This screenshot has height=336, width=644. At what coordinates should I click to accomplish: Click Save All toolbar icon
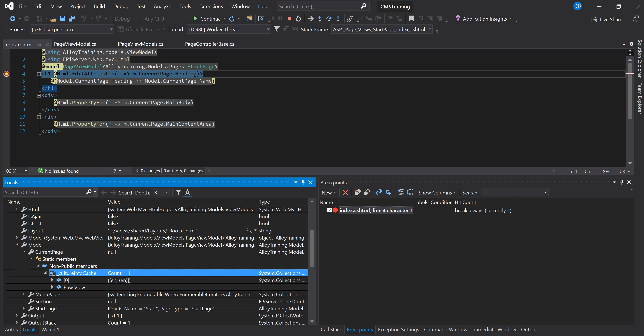click(72, 19)
